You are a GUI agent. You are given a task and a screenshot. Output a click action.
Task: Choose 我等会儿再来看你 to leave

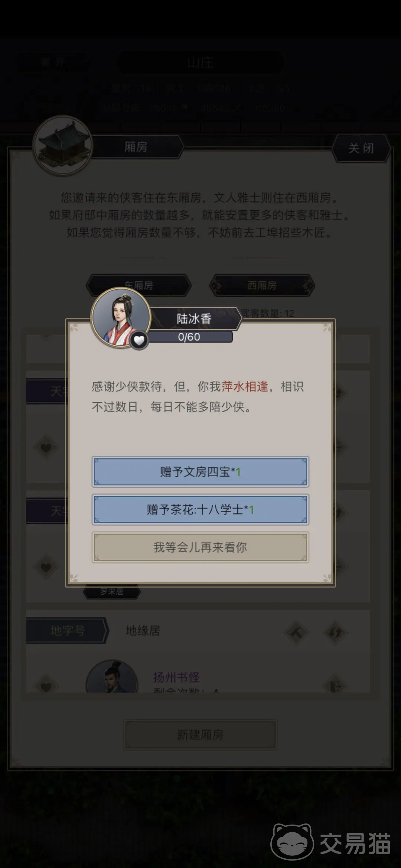[x=200, y=547]
